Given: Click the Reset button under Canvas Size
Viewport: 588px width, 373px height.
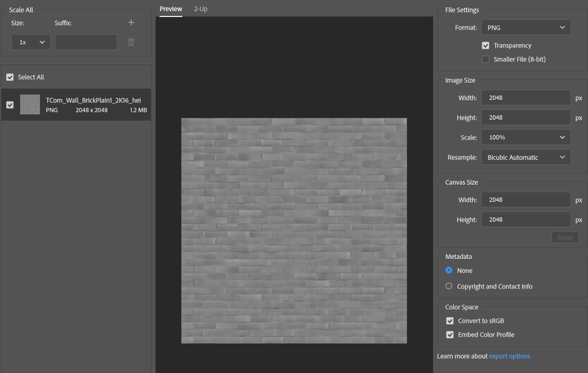Looking at the screenshot, I should pos(564,237).
